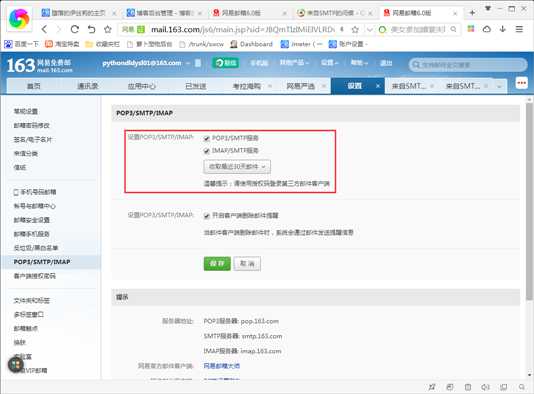Open the browser hamburger menu
The width and height of the screenshot is (534, 394).
coord(519,29)
